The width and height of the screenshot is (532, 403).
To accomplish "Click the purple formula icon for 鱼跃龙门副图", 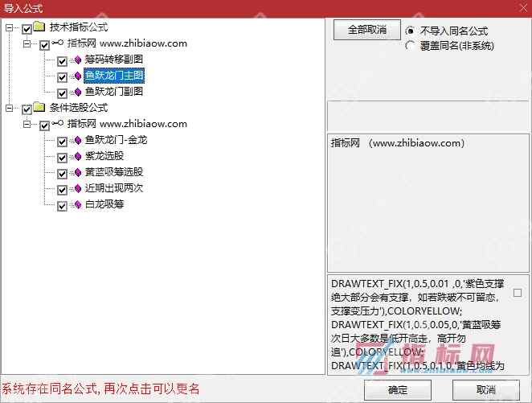I will pos(78,92).
